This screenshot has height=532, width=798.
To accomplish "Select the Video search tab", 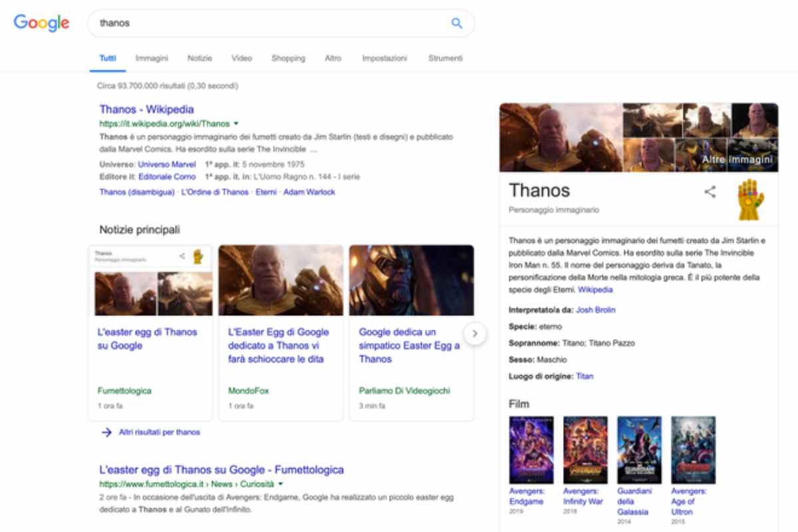I will tap(241, 58).
